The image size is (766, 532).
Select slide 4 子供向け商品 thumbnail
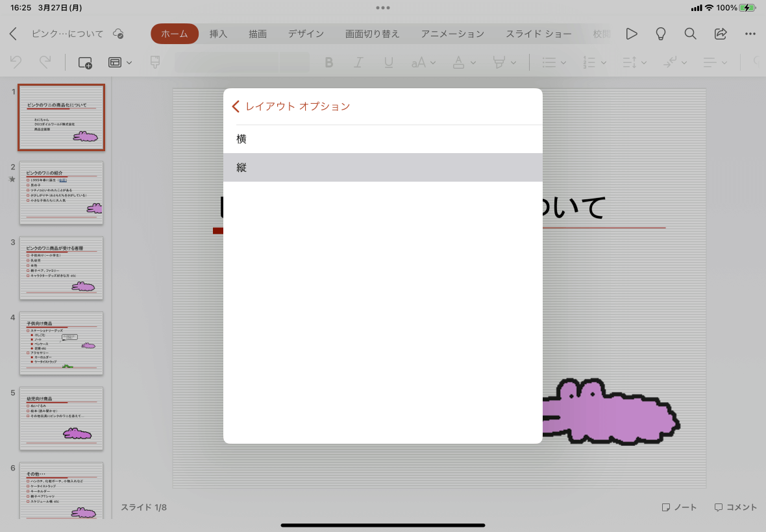(x=62, y=343)
